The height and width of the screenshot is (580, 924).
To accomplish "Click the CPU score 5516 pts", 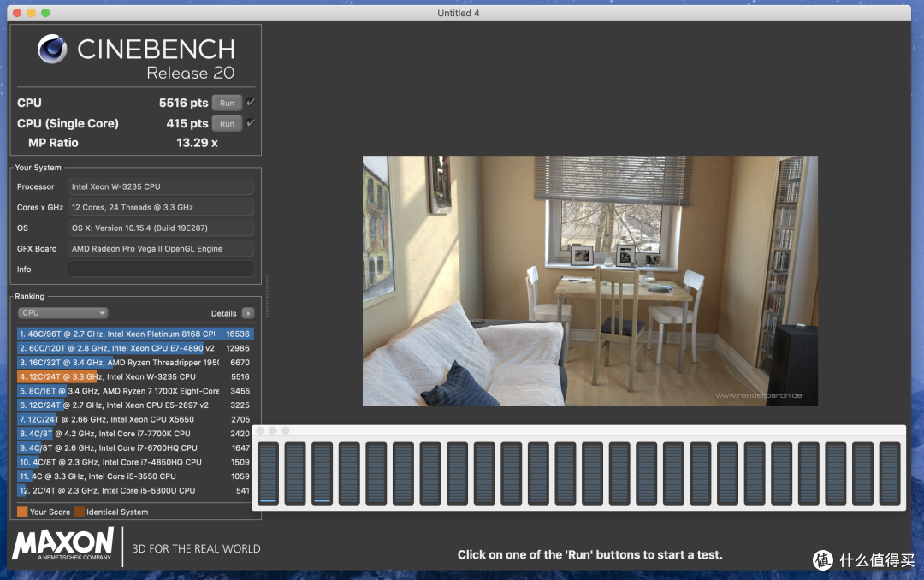I will tap(183, 103).
